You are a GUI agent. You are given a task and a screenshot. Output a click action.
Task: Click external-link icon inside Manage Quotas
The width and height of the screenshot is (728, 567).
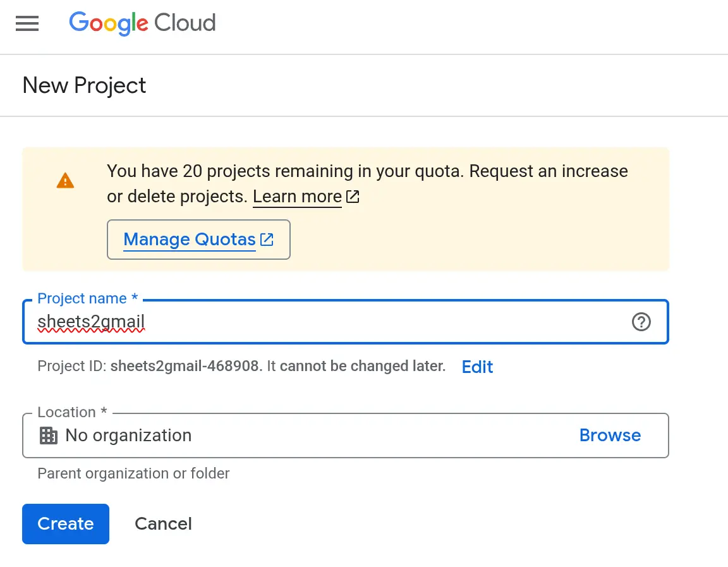click(x=267, y=240)
